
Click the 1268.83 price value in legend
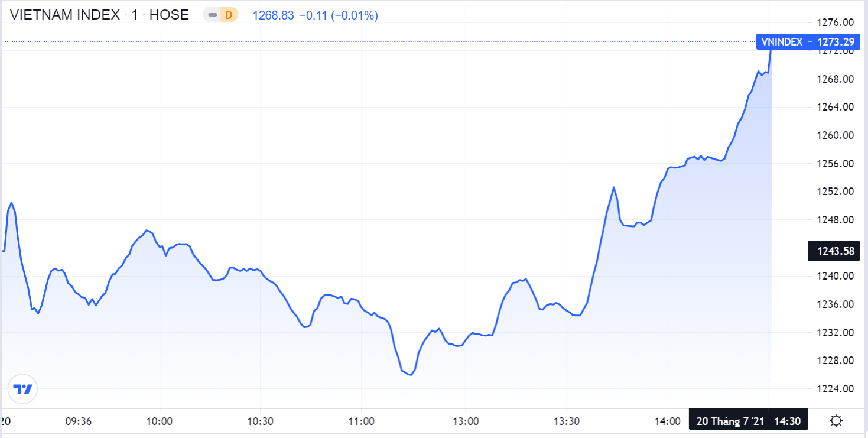click(x=273, y=15)
